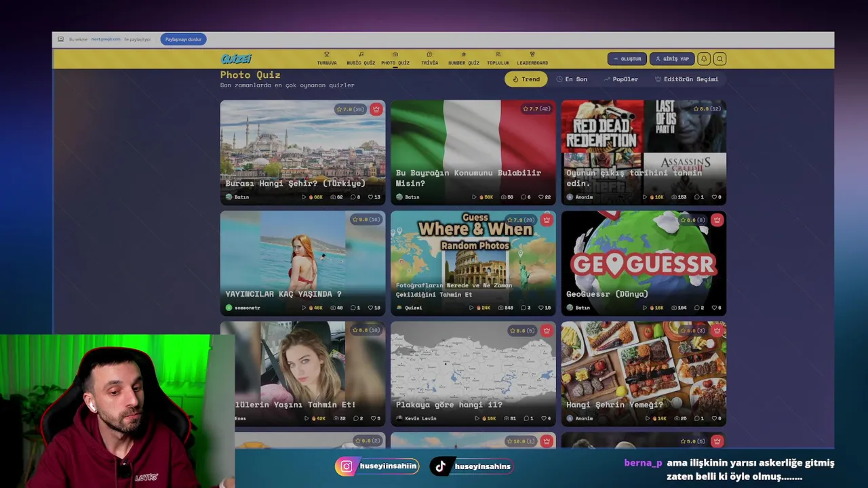868x488 pixels.
Task: Open the Number Quiz section
Action: point(464,59)
